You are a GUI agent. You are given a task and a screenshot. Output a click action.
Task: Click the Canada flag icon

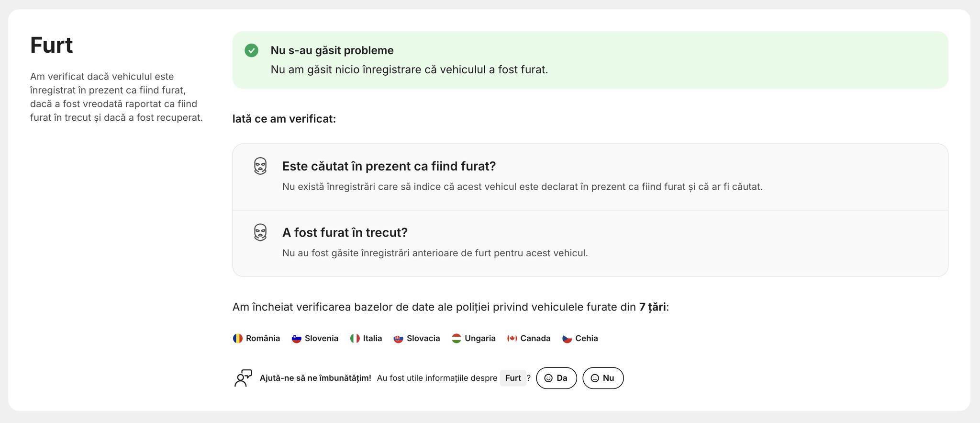tap(512, 338)
